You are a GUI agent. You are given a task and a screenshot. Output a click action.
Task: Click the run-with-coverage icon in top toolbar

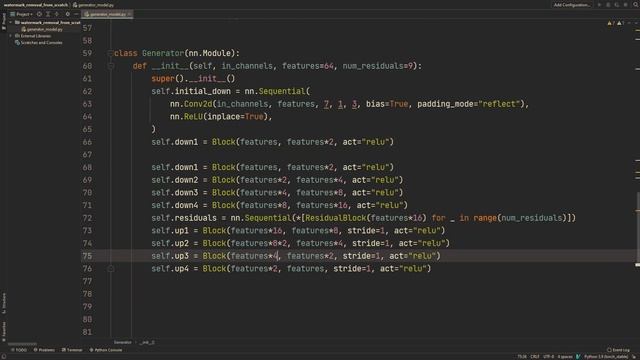pos(616,5)
